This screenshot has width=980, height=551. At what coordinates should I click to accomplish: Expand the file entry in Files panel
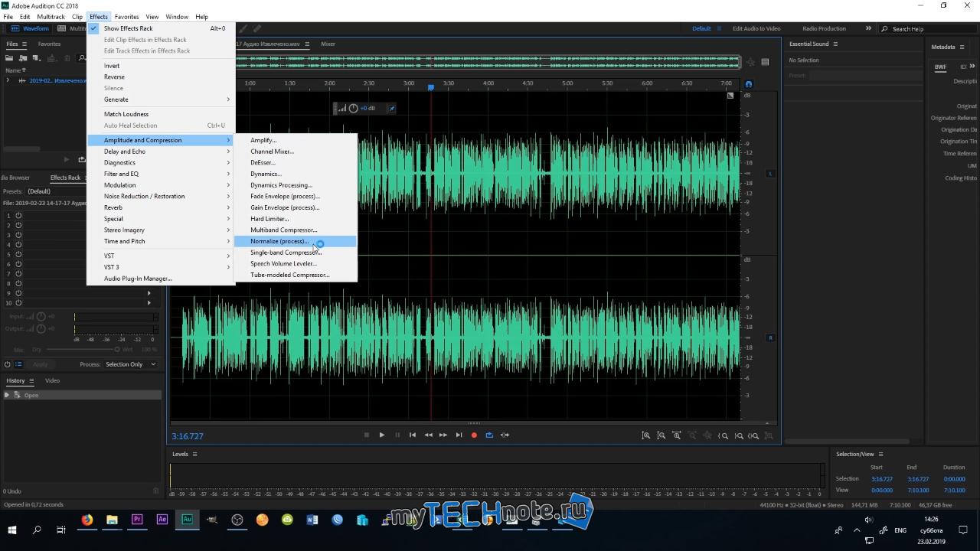(8, 80)
